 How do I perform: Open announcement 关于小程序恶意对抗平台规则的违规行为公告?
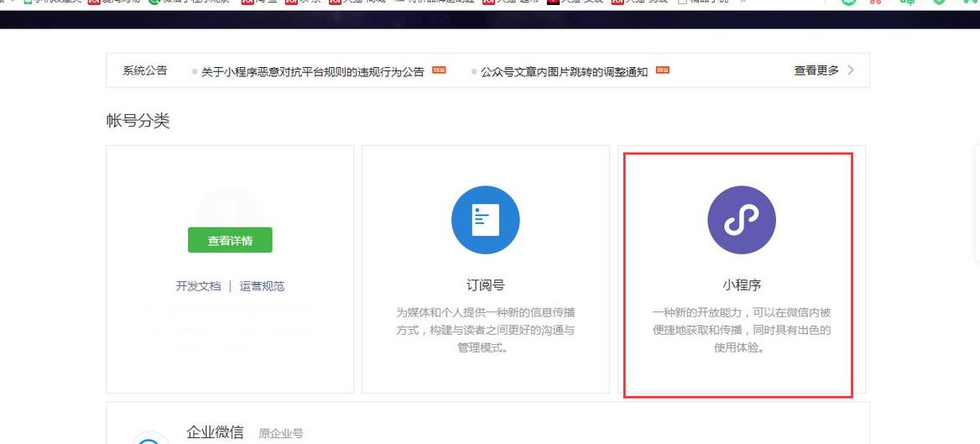click(312, 72)
